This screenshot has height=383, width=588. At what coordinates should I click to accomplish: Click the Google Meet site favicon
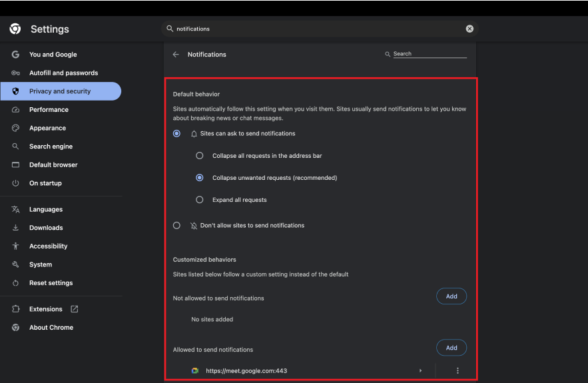(x=195, y=370)
